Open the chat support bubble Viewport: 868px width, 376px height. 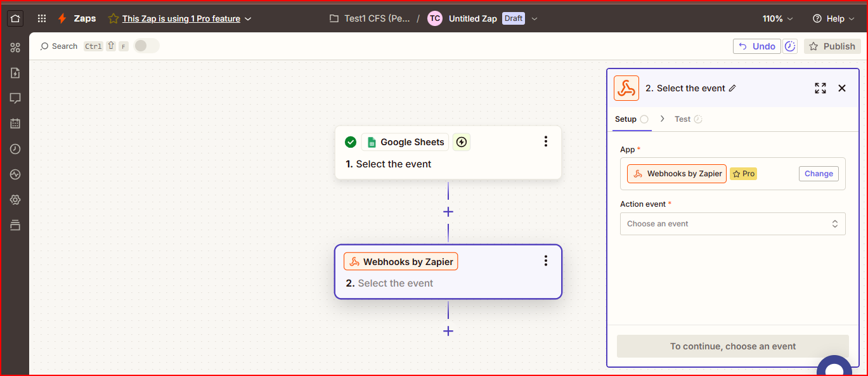[834, 366]
